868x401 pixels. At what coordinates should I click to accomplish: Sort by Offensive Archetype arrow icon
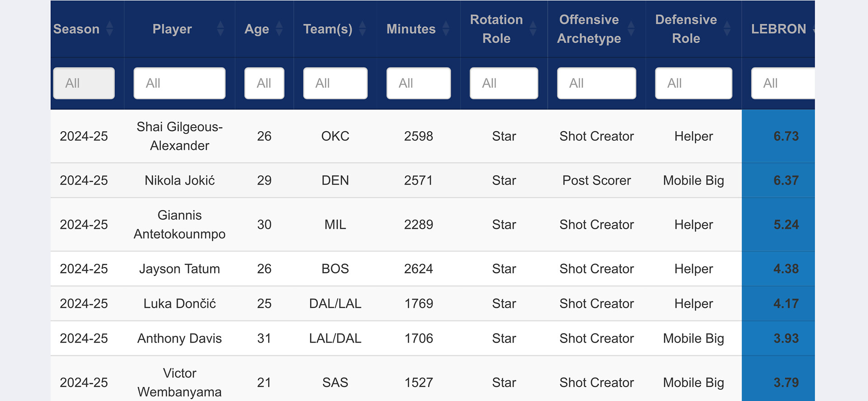click(x=631, y=29)
